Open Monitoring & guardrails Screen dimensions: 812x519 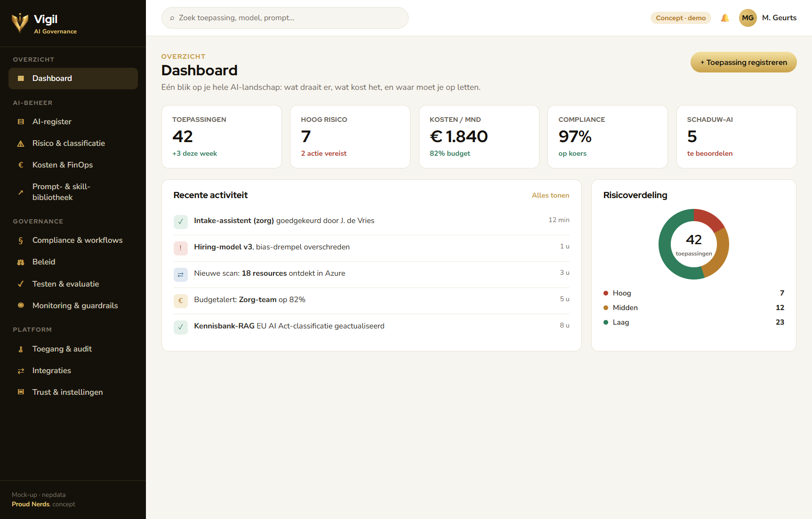coord(73,305)
